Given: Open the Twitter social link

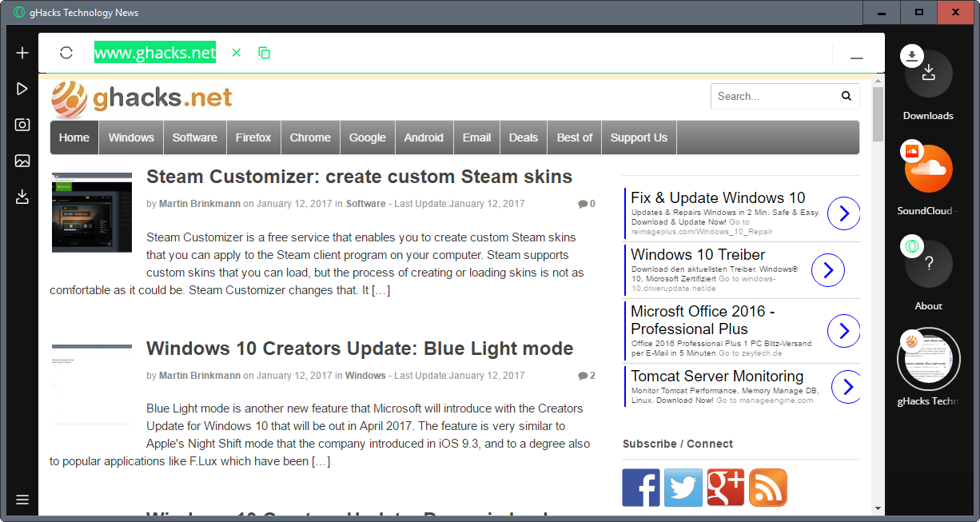Looking at the screenshot, I should coord(683,488).
